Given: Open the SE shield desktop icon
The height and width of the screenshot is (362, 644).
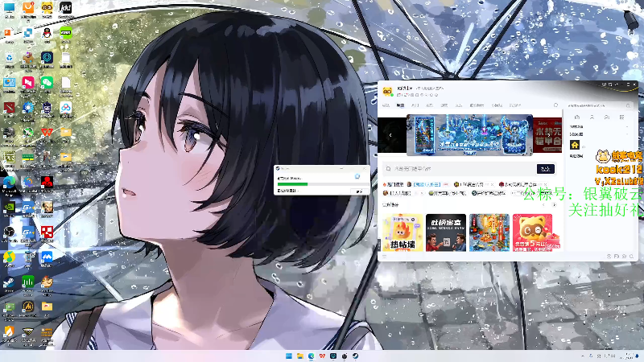Looking at the screenshot, I should tap(47, 108).
